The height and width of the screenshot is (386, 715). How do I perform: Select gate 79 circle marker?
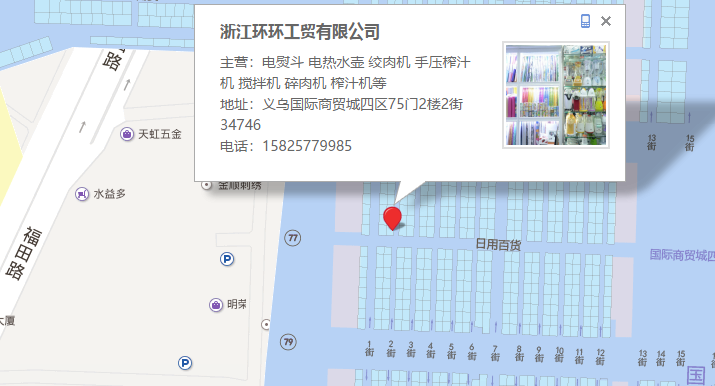pyautogui.click(x=288, y=342)
